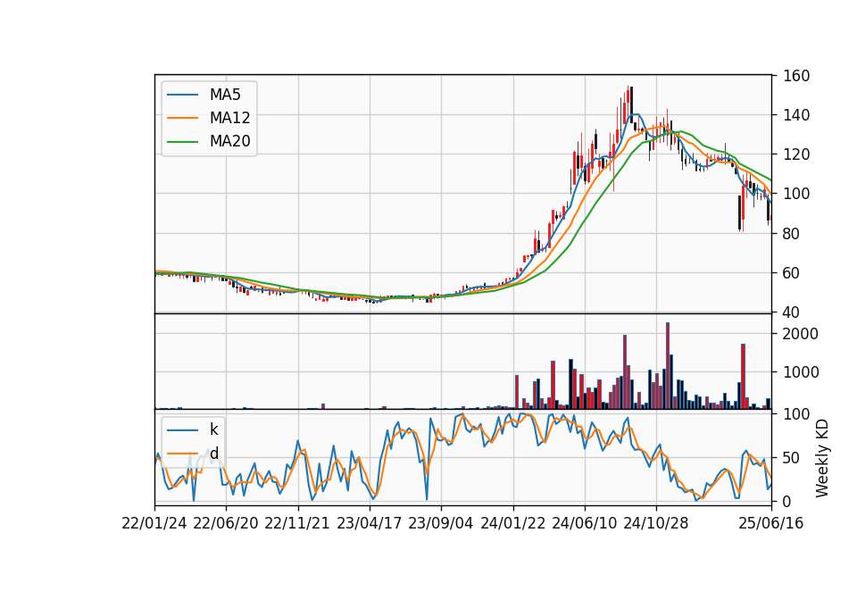Click the 24/10/28 date tick label

(x=656, y=523)
